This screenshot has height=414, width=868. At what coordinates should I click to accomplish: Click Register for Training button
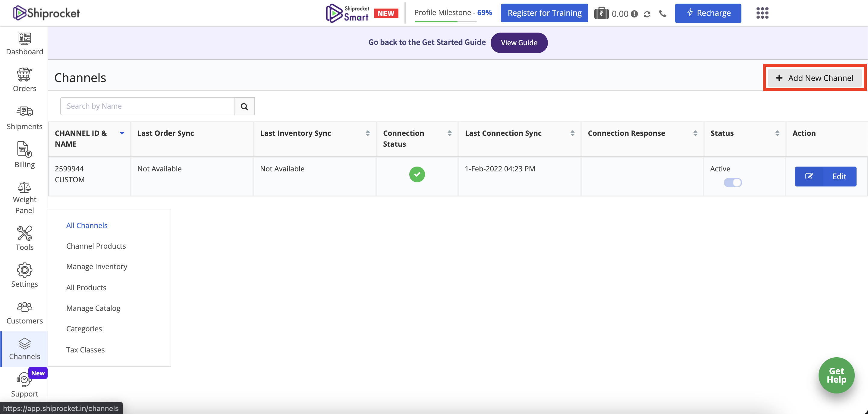[544, 13]
